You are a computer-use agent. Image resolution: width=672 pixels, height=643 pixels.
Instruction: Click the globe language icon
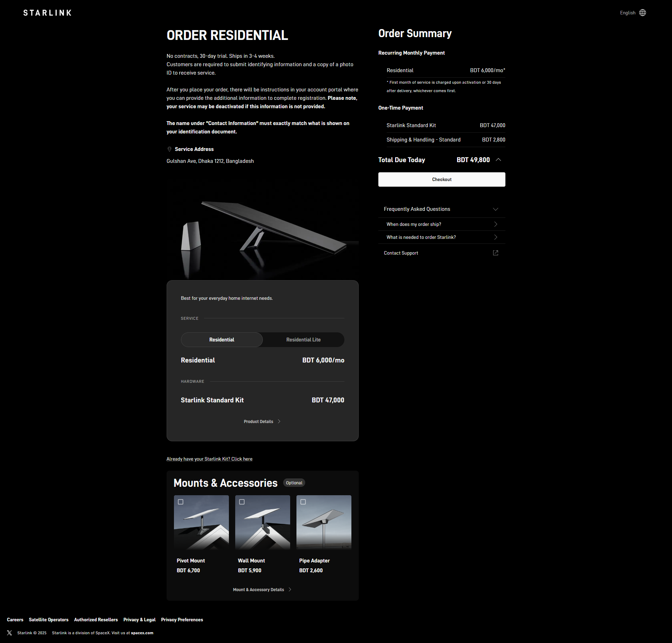643,13
